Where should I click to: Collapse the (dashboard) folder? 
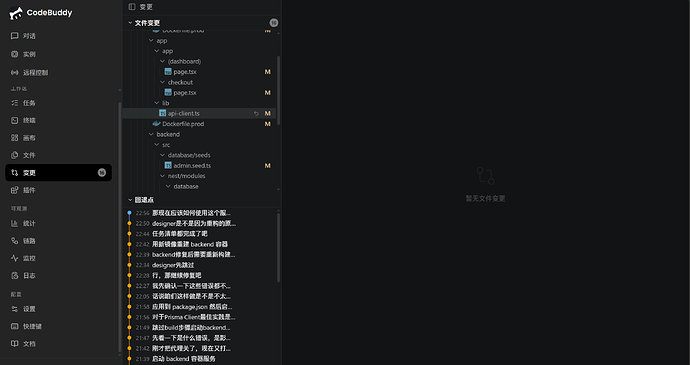(162, 61)
